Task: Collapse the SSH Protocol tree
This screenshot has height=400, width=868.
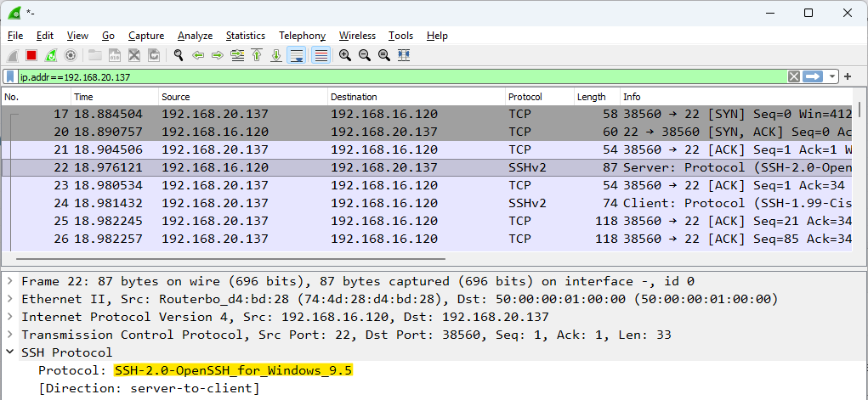Action: [x=10, y=352]
